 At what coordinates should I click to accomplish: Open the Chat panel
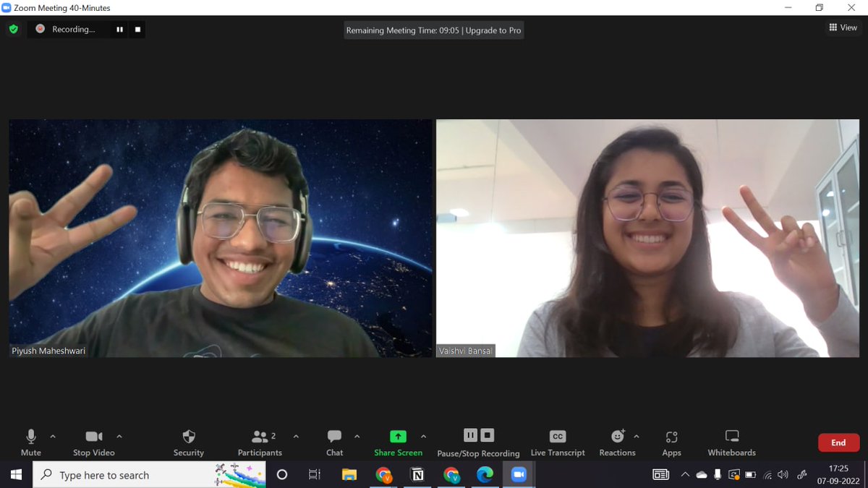(x=334, y=442)
